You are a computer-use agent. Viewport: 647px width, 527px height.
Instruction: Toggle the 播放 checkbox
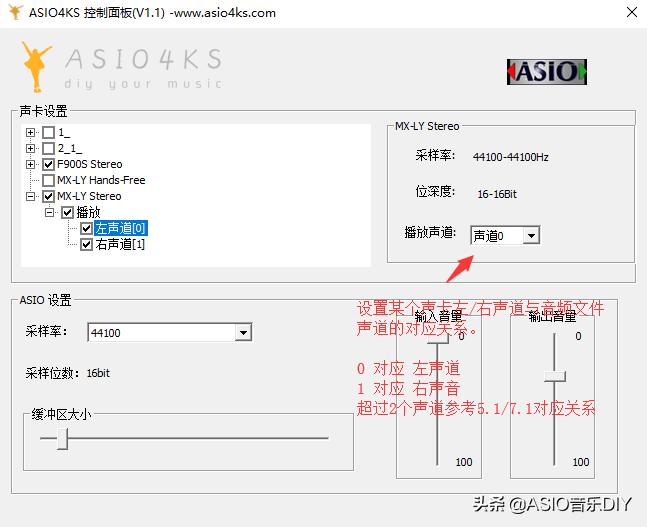pyautogui.click(x=68, y=212)
